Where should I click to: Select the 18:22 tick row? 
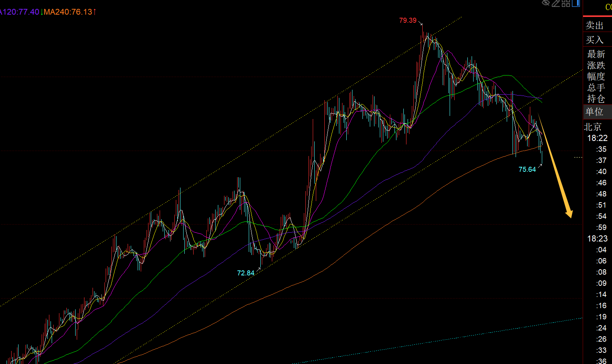(x=597, y=138)
